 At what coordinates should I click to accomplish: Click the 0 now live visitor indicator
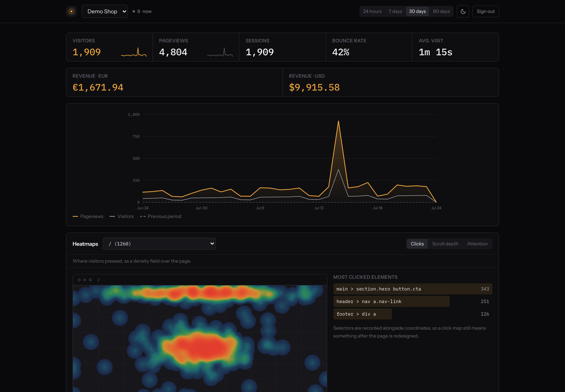click(142, 11)
